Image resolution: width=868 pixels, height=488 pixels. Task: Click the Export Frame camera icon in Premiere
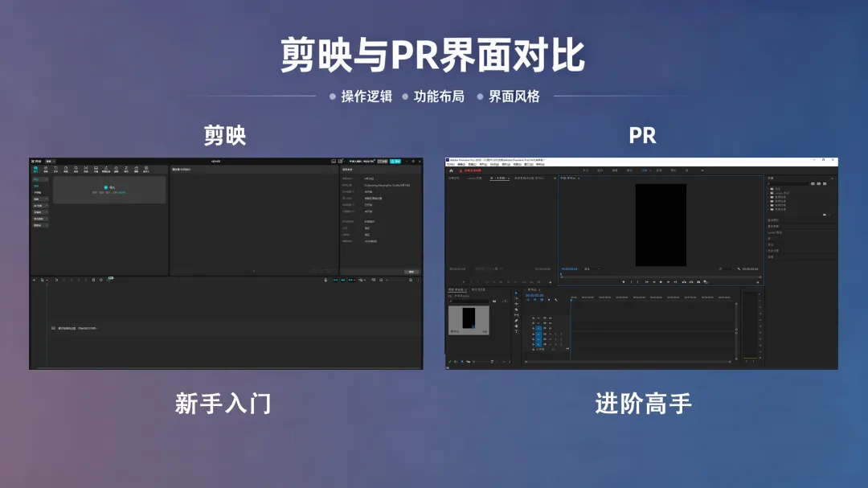[x=698, y=282]
